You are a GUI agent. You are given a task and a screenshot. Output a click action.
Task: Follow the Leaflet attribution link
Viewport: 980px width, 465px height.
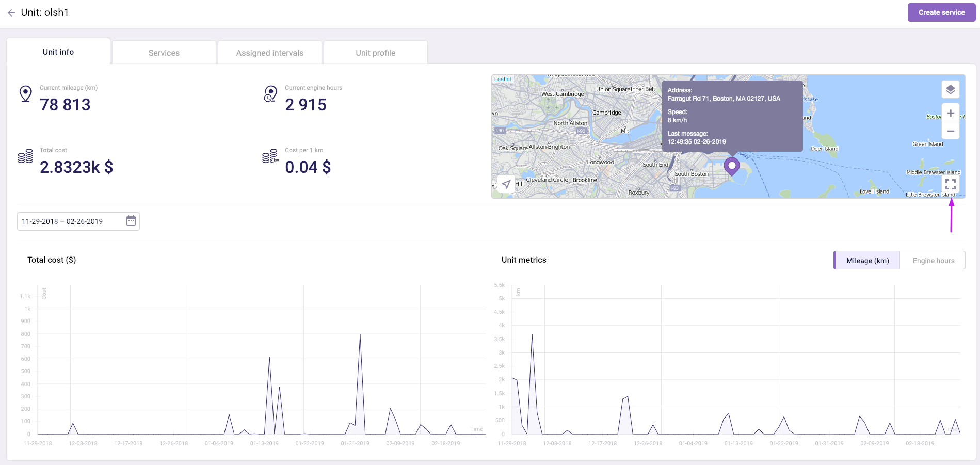click(503, 79)
